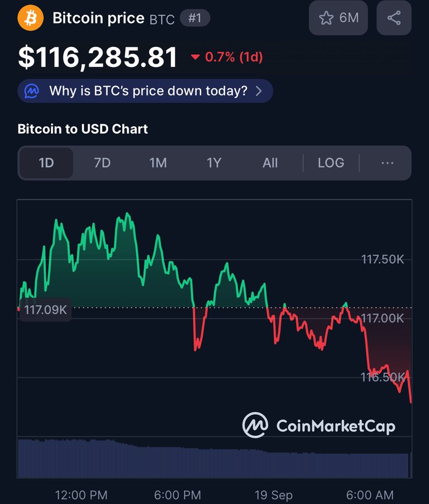Tap the $116,285.81 price value
Image resolution: width=429 pixels, height=504 pixels.
[x=98, y=58]
